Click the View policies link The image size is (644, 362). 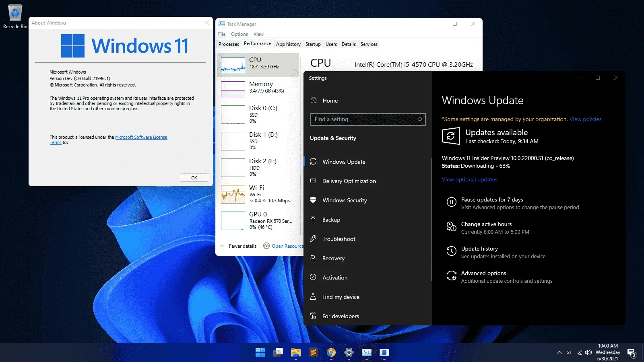(x=585, y=119)
